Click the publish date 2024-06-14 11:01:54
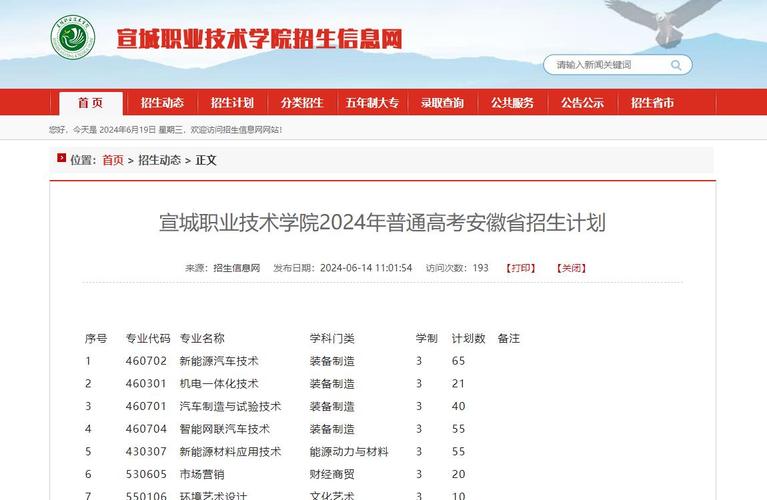The image size is (767, 500). click(x=366, y=268)
